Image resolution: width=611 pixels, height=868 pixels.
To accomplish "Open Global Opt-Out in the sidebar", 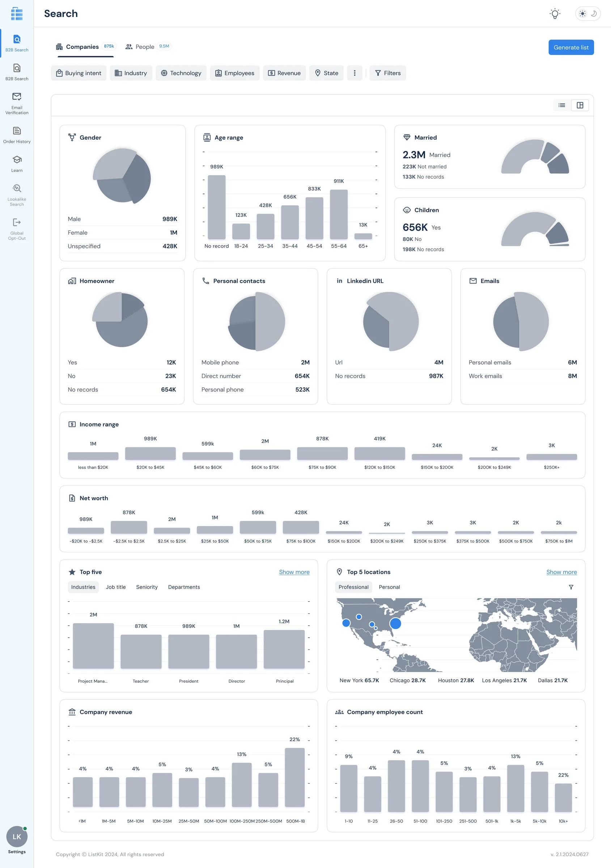I will [x=17, y=229].
